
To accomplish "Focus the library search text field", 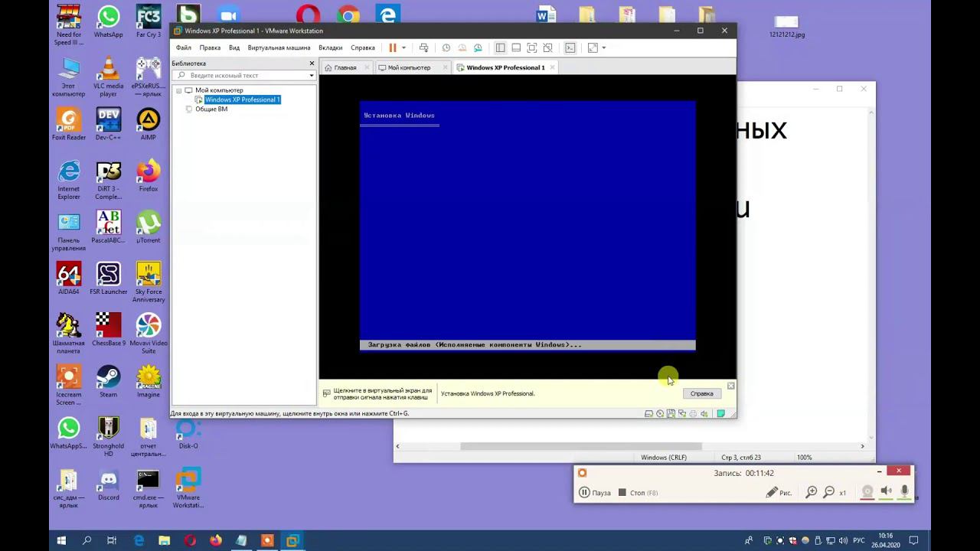I will tap(242, 75).
